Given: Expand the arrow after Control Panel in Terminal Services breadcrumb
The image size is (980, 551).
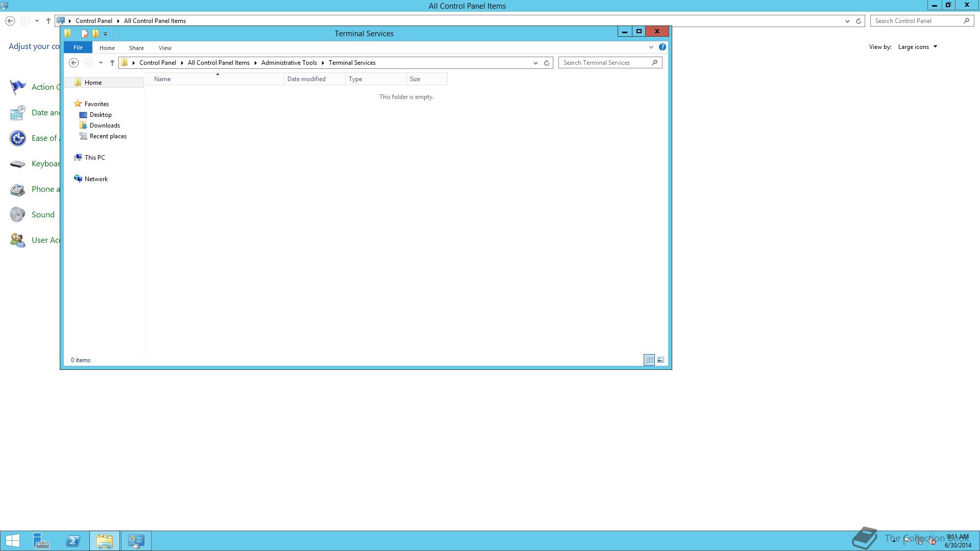Looking at the screenshot, I should (182, 63).
